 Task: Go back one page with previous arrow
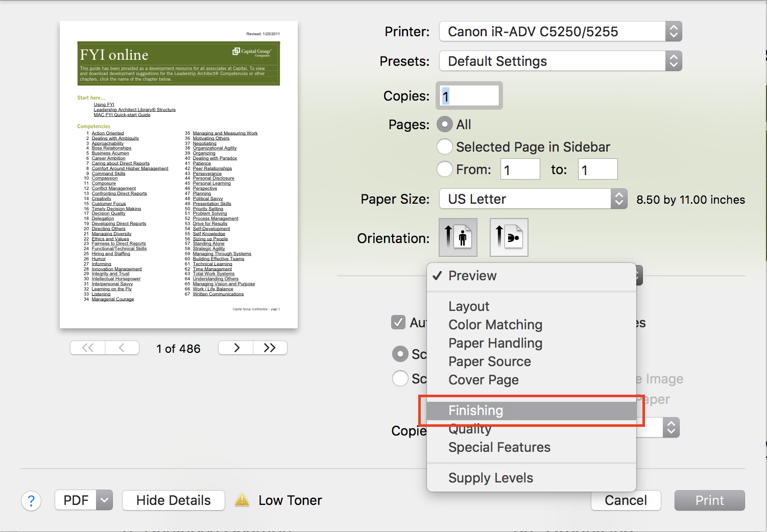point(122,348)
